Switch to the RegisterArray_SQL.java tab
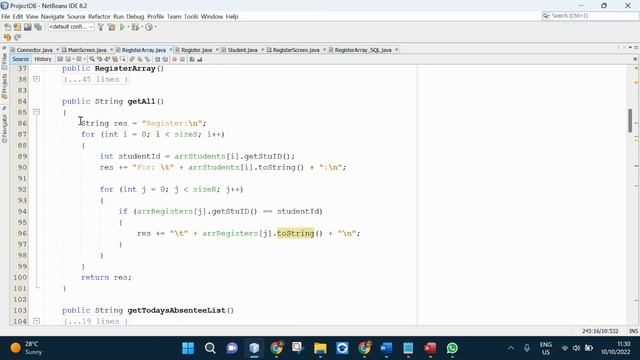Viewport: 640px width, 360px height. [x=363, y=50]
